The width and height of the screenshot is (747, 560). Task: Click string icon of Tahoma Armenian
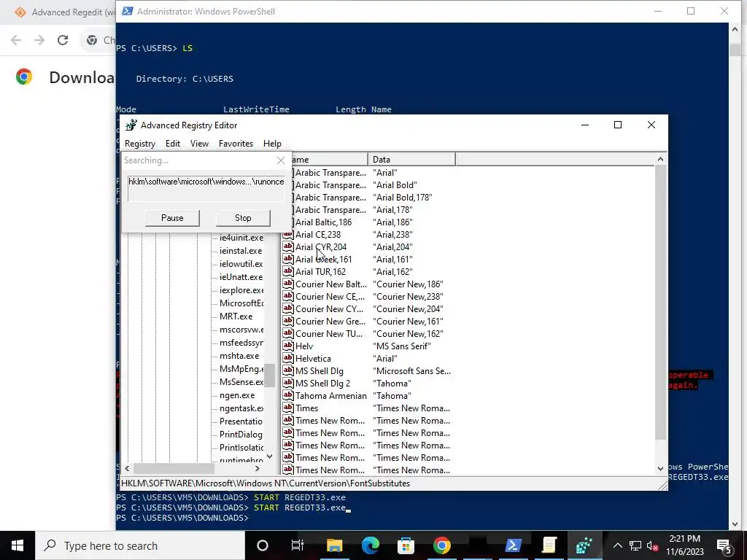click(x=287, y=395)
